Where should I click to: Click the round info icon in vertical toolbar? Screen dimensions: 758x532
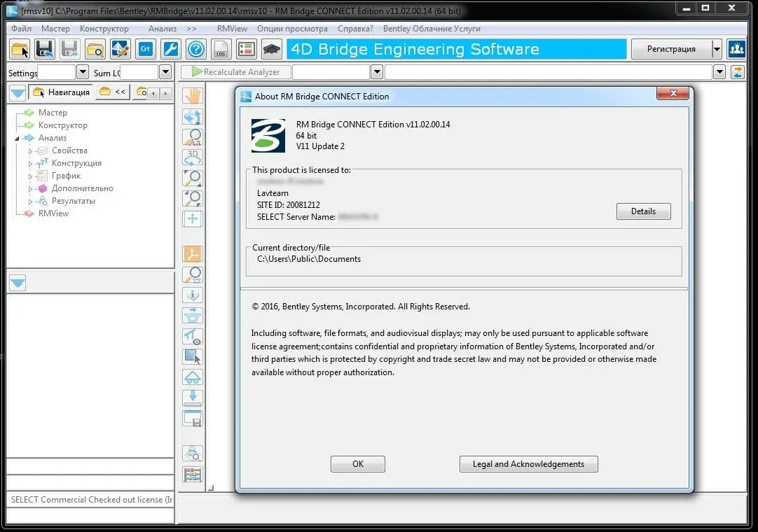(193, 295)
